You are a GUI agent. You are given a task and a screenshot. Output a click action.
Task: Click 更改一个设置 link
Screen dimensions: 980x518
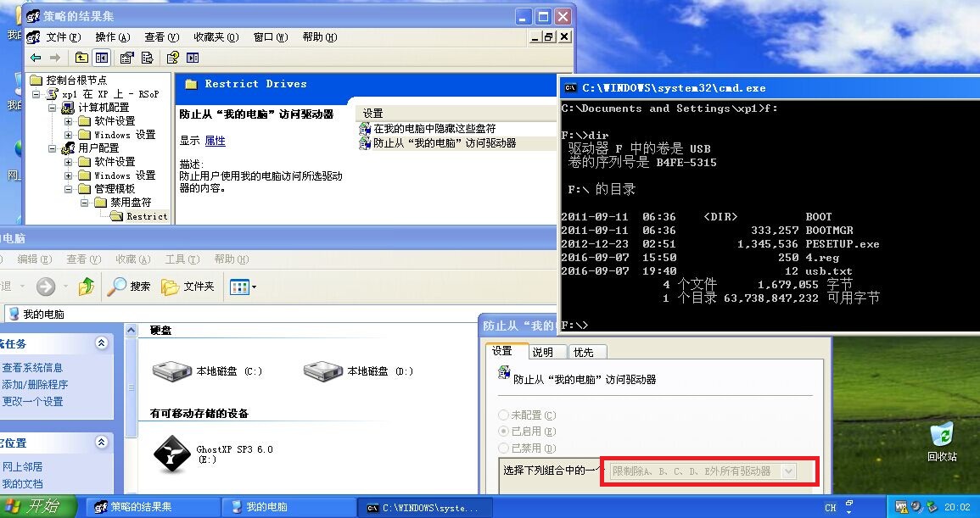pos(32,401)
